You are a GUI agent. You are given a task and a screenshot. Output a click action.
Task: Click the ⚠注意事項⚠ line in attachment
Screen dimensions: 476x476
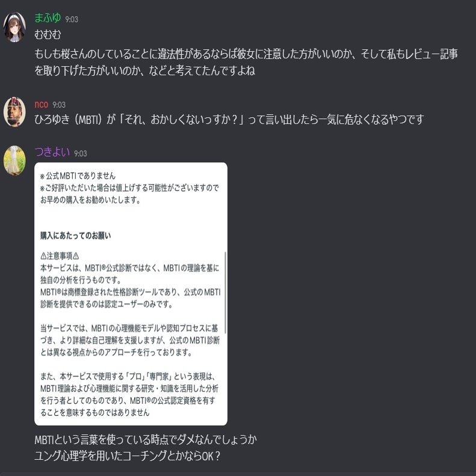[60, 256]
